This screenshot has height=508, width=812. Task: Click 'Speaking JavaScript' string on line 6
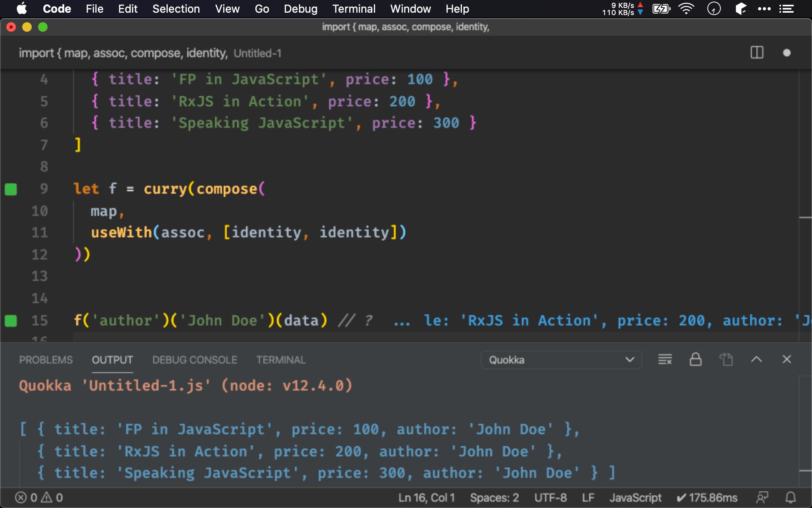click(x=261, y=123)
